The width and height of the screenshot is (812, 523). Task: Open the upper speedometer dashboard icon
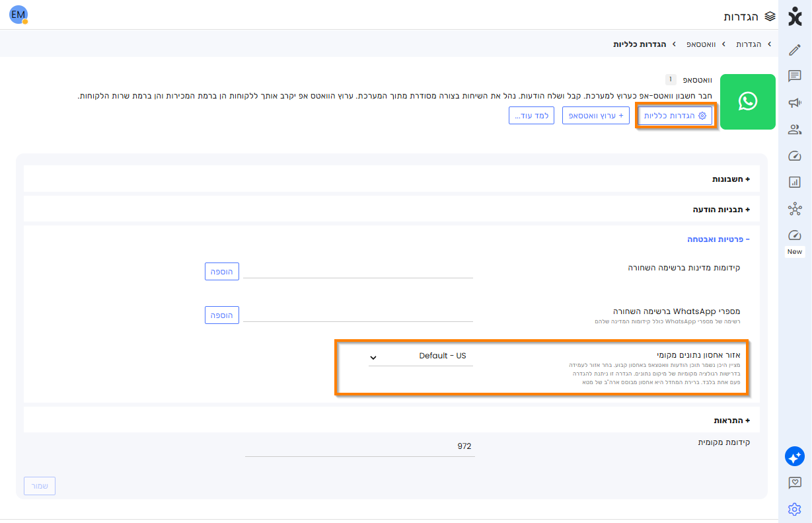pos(795,156)
